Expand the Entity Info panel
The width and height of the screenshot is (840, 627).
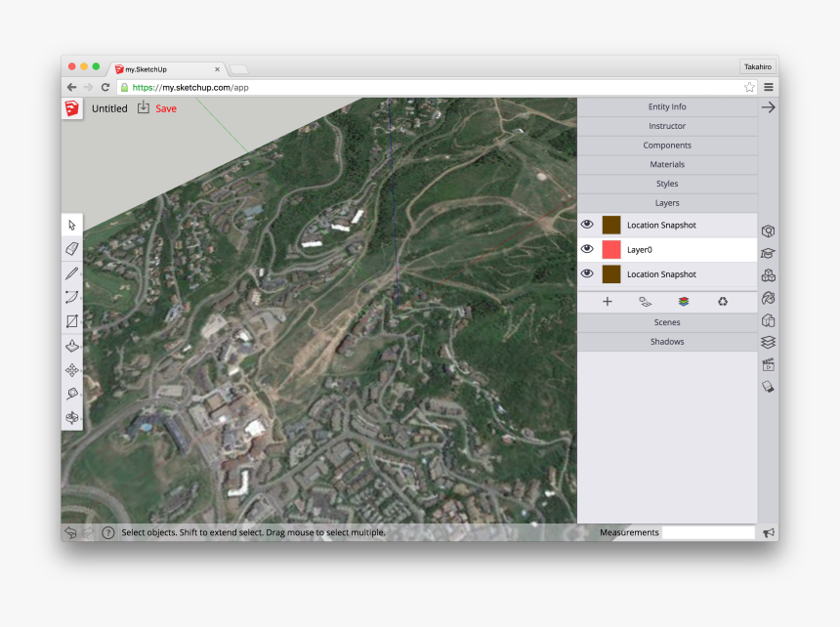coord(667,106)
